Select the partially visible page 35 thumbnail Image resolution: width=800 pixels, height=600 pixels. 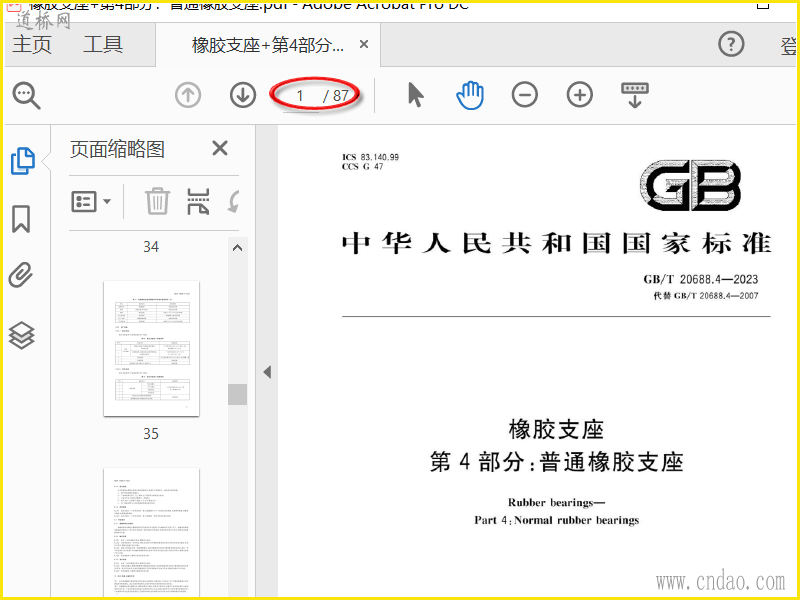tap(152, 532)
